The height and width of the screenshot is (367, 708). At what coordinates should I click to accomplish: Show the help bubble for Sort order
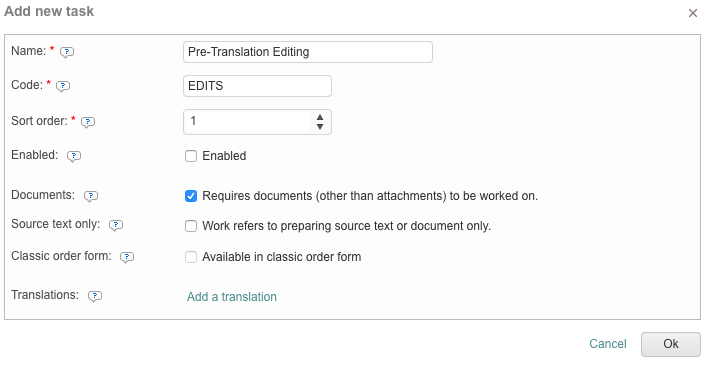point(88,122)
